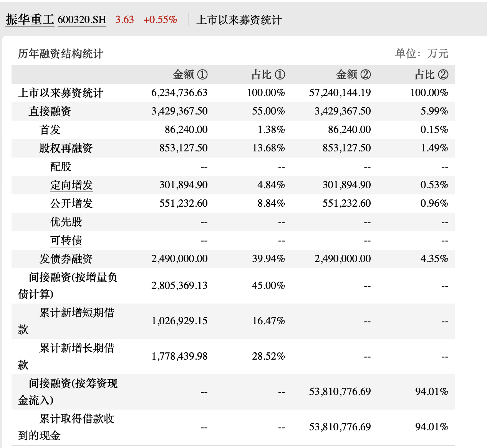Select the 4.35% bond financing share

pyautogui.click(x=434, y=259)
